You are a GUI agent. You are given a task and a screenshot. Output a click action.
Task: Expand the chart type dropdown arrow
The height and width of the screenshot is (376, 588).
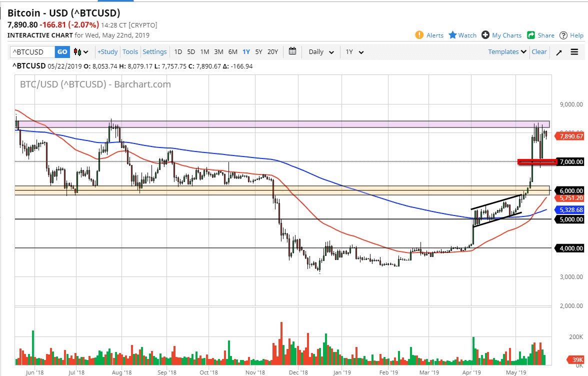(85, 51)
